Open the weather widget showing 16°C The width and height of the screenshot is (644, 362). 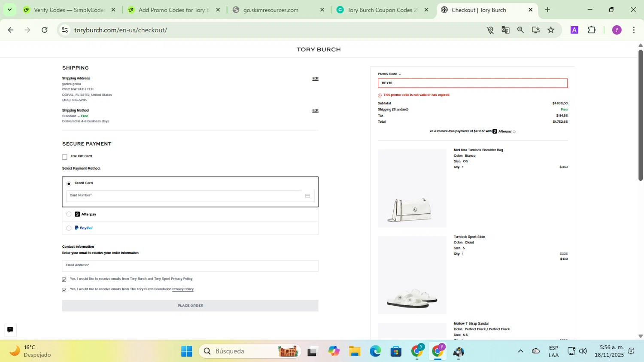pos(30,351)
